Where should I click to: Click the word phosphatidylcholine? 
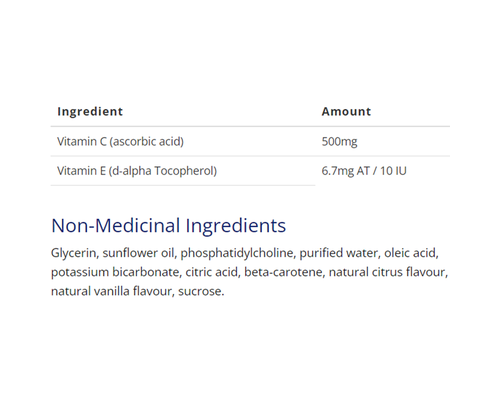click(x=237, y=253)
